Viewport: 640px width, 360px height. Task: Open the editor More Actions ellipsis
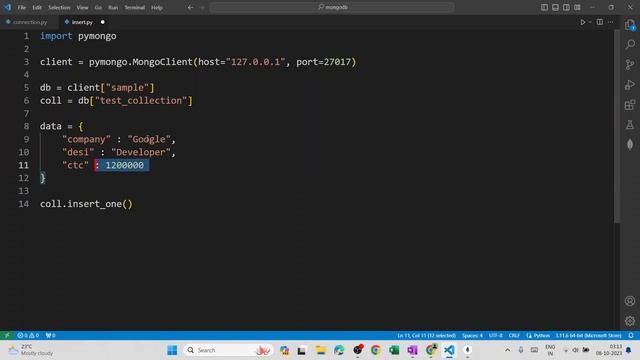(x=611, y=22)
